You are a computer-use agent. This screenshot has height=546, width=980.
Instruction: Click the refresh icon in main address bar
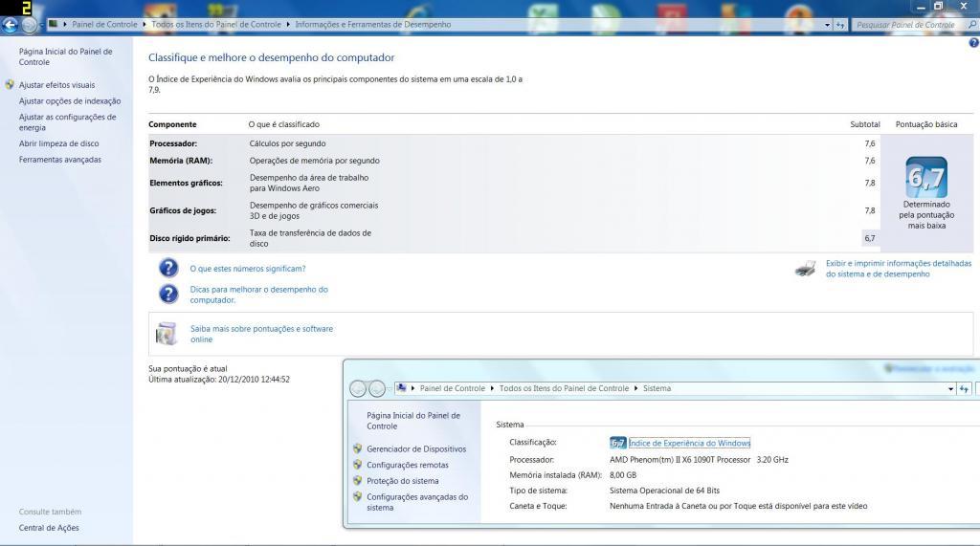[x=840, y=25]
